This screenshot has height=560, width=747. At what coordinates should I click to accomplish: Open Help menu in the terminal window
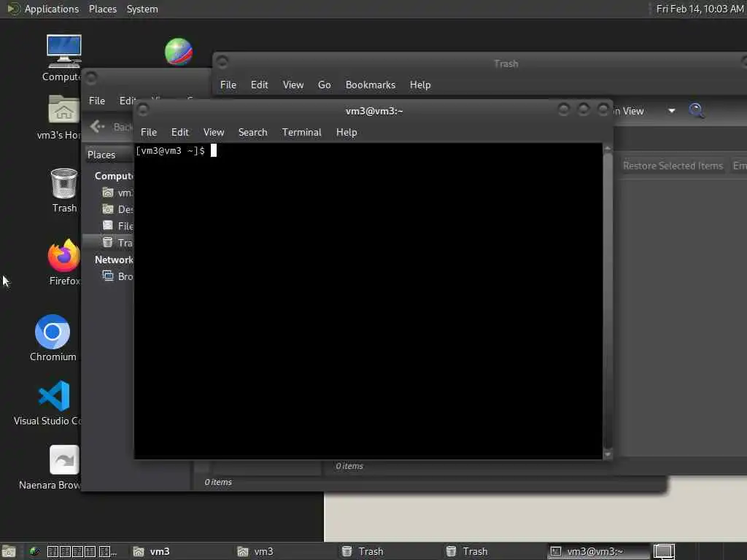click(x=347, y=132)
